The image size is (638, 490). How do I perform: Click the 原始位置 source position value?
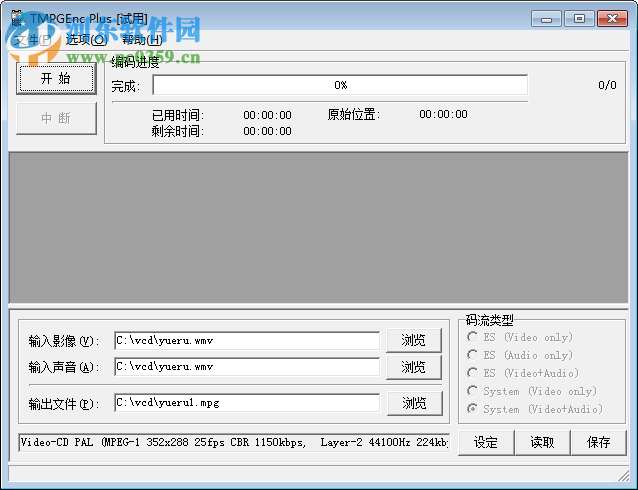click(443, 114)
